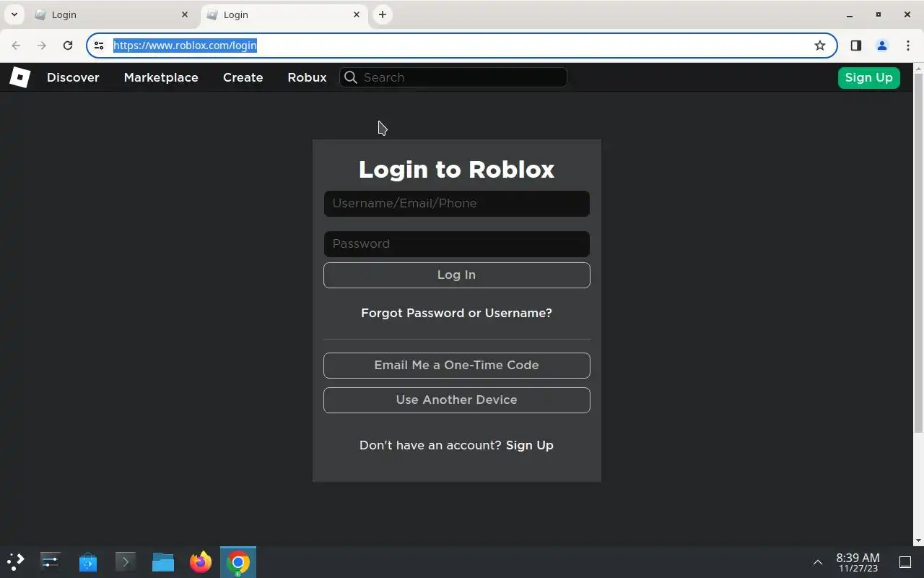Open system settings from taskbar
Screen dimensions: 924x578
(51, 561)
